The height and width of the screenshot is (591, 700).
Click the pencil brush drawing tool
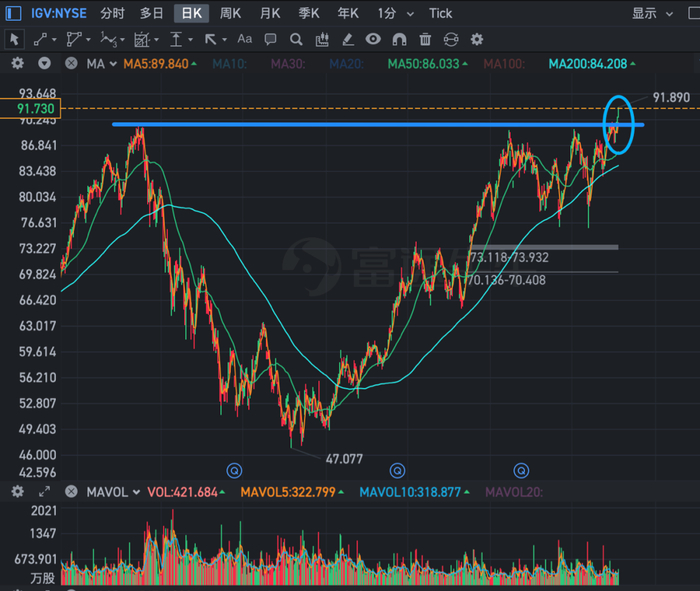[x=347, y=39]
